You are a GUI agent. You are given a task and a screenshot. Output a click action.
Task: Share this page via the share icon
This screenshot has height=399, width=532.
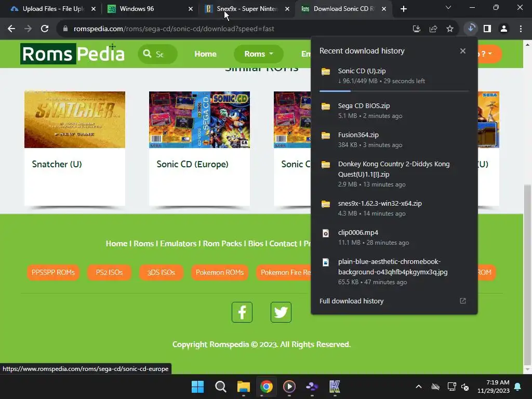pos(433,29)
